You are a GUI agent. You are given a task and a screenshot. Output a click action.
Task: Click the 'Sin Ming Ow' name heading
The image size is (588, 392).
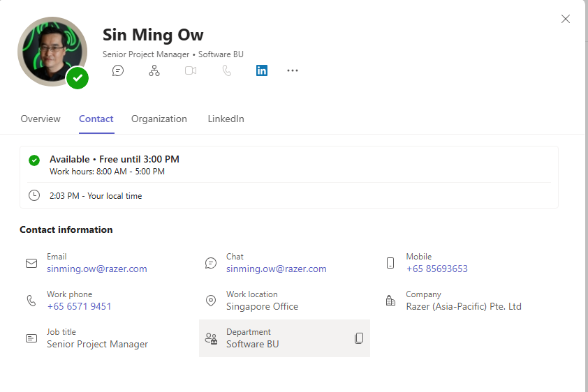[153, 35]
